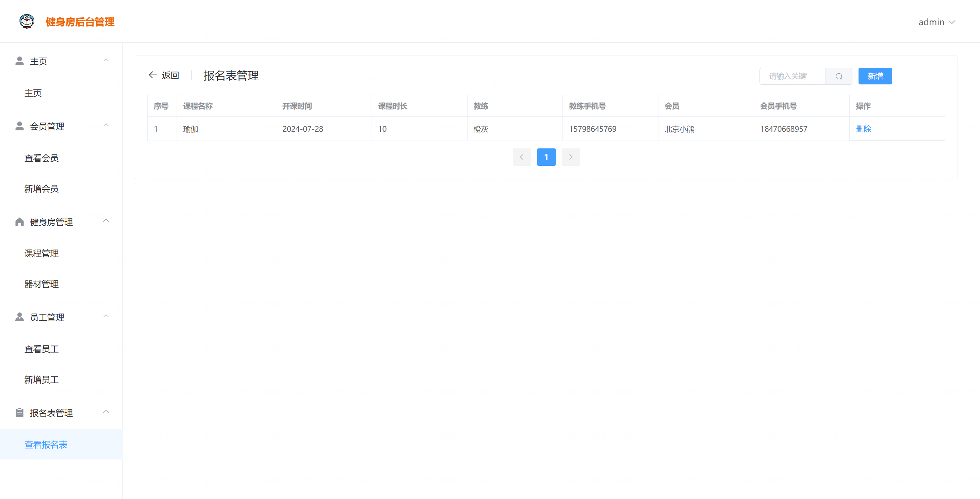980x499 pixels.
Task: Click 删除 link in the 瑜伽 row
Action: pos(863,129)
